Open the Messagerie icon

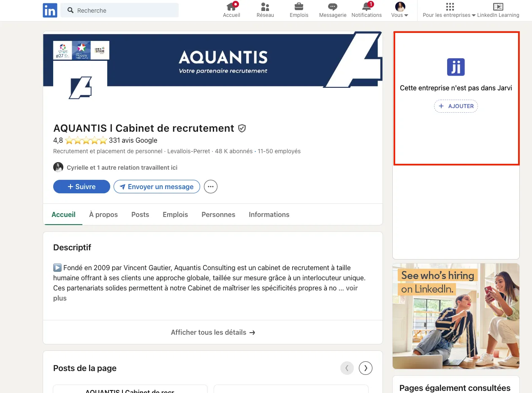point(332,8)
